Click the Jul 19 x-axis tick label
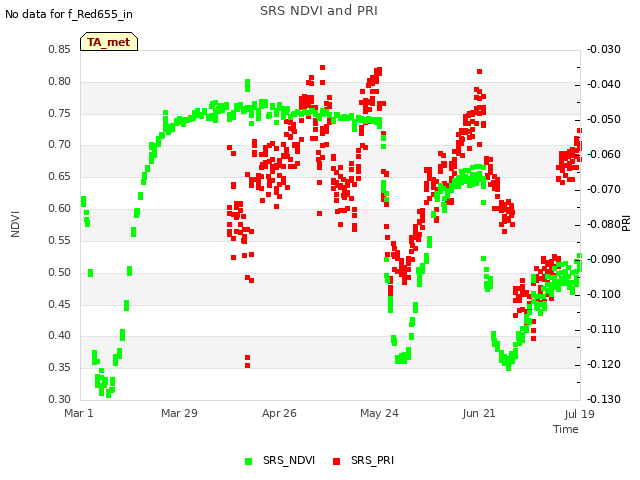Viewport: 640px width, 480px height. (x=580, y=414)
